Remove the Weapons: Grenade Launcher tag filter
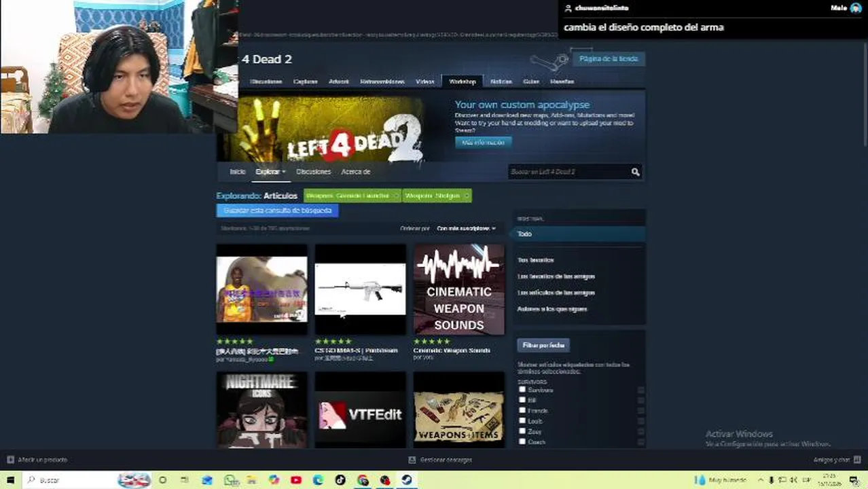 [x=396, y=196]
